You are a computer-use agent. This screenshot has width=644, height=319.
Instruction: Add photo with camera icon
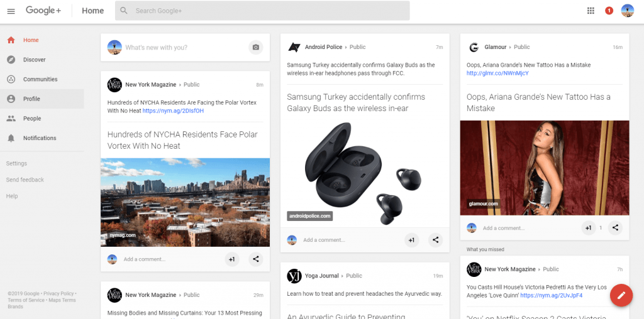256,48
